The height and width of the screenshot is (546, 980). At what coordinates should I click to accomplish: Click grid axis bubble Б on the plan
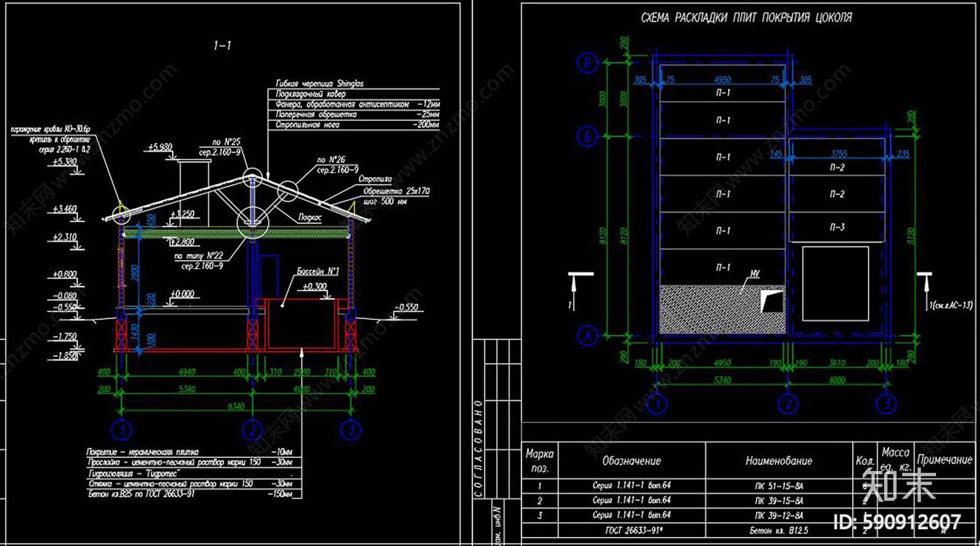(x=587, y=136)
